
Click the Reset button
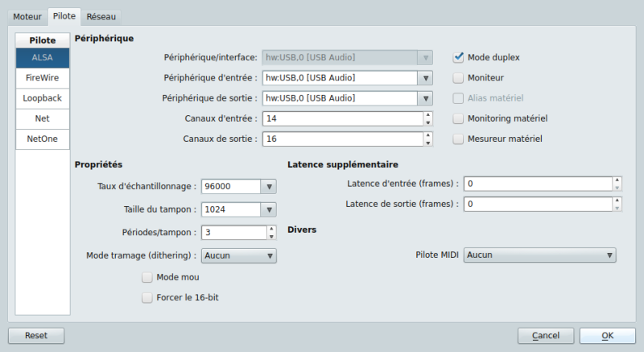coord(36,335)
